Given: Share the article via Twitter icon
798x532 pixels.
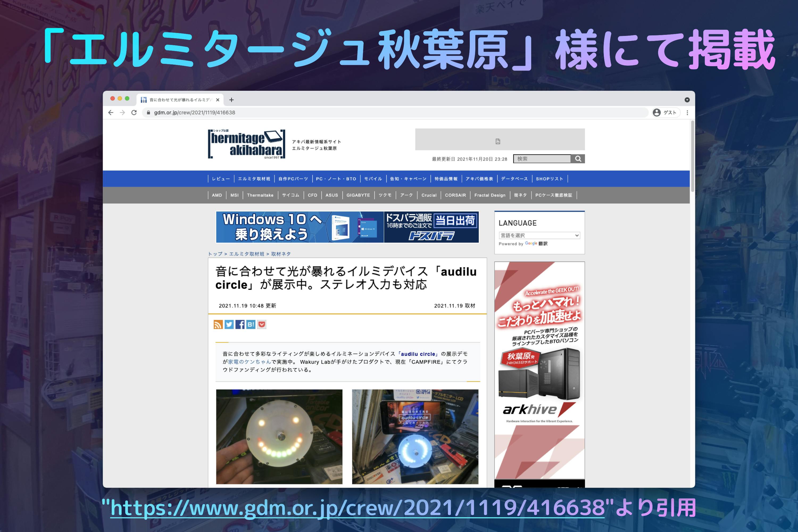Looking at the screenshot, I should (x=229, y=325).
